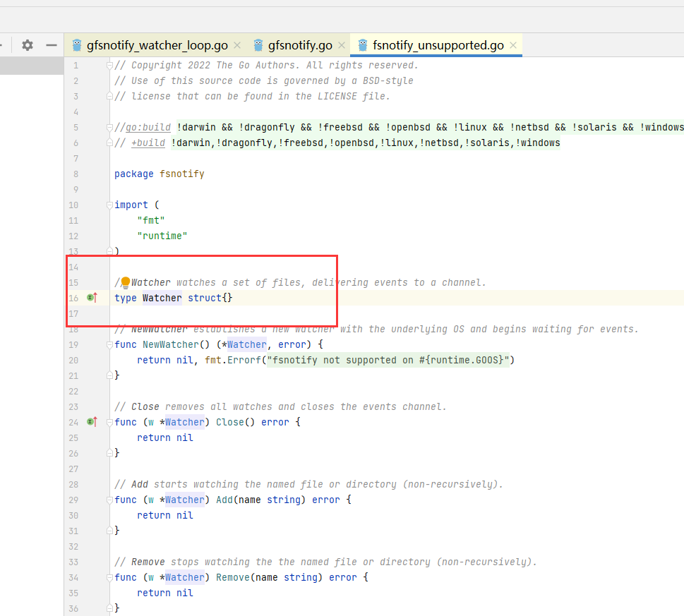This screenshot has height=616, width=684.
Task: Hide the tool window with the minus icon
Action: (x=52, y=45)
